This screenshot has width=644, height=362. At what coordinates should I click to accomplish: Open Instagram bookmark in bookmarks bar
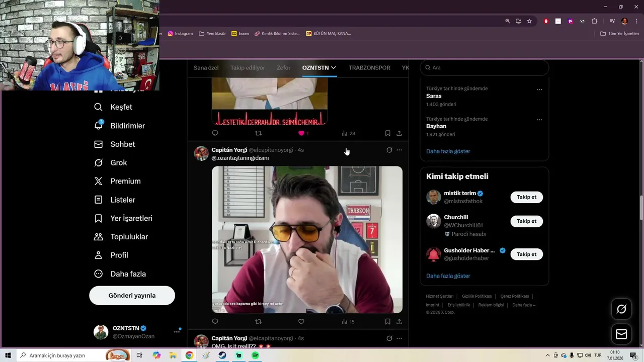pos(180,34)
